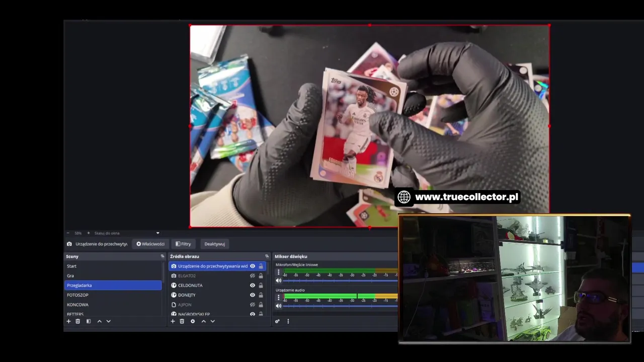
Task: Select the NAGRODYSKLEP source row
Action: [x=217, y=314]
